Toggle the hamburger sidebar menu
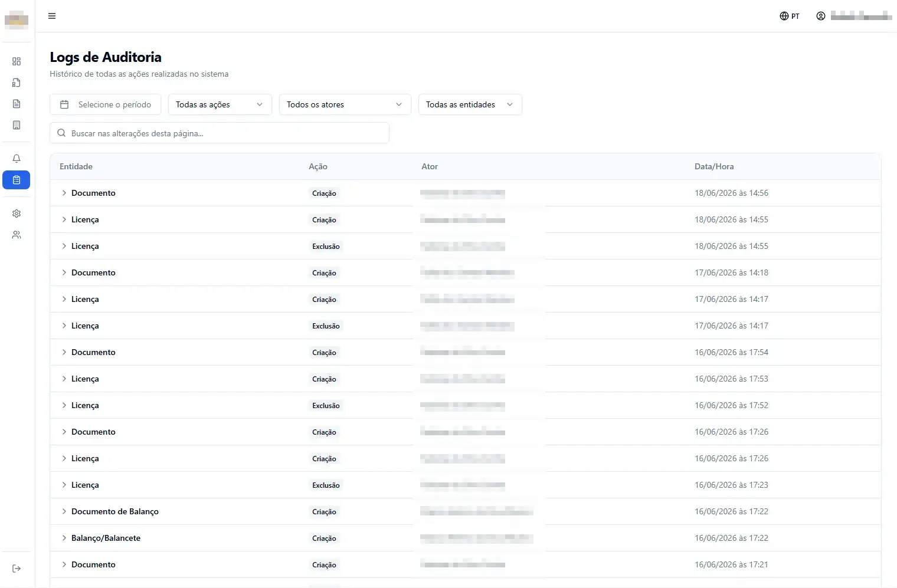This screenshot has width=897, height=588. [x=52, y=16]
